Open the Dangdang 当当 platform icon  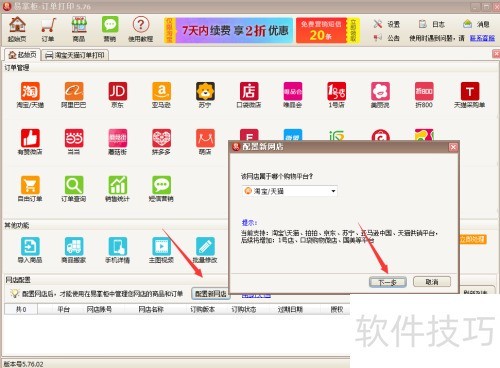point(74,142)
